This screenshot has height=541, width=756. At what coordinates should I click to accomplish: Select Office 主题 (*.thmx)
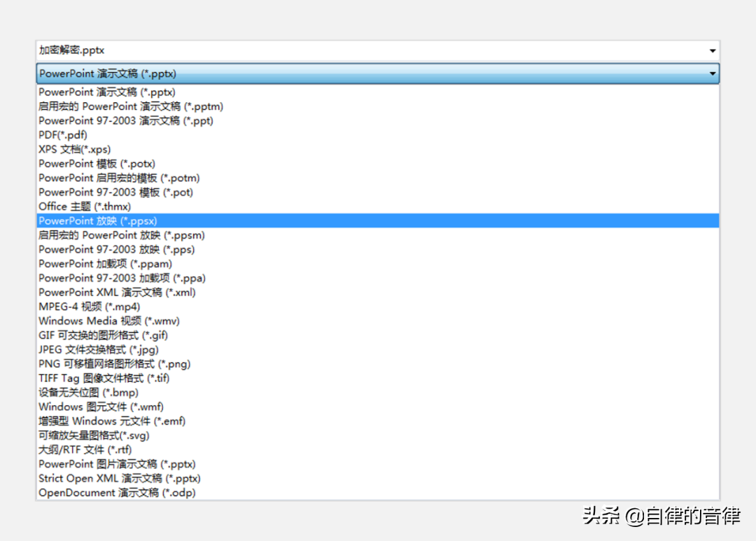pos(378,206)
